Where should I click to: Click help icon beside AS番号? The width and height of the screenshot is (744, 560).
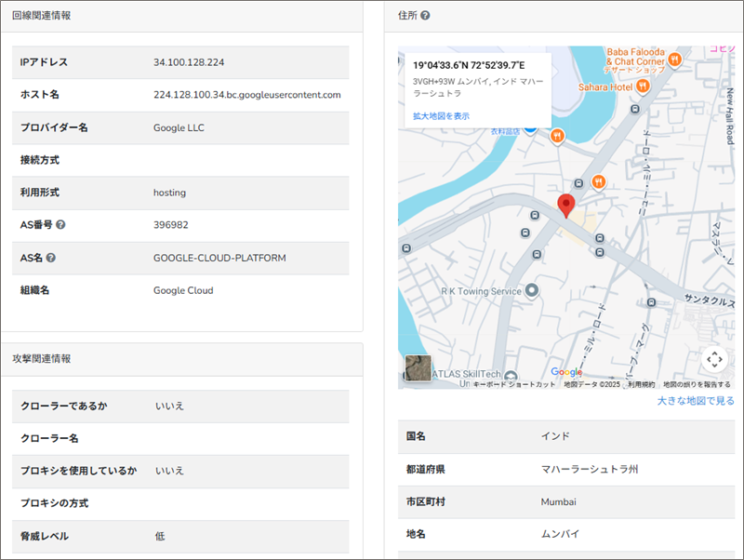pyautogui.click(x=60, y=225)
